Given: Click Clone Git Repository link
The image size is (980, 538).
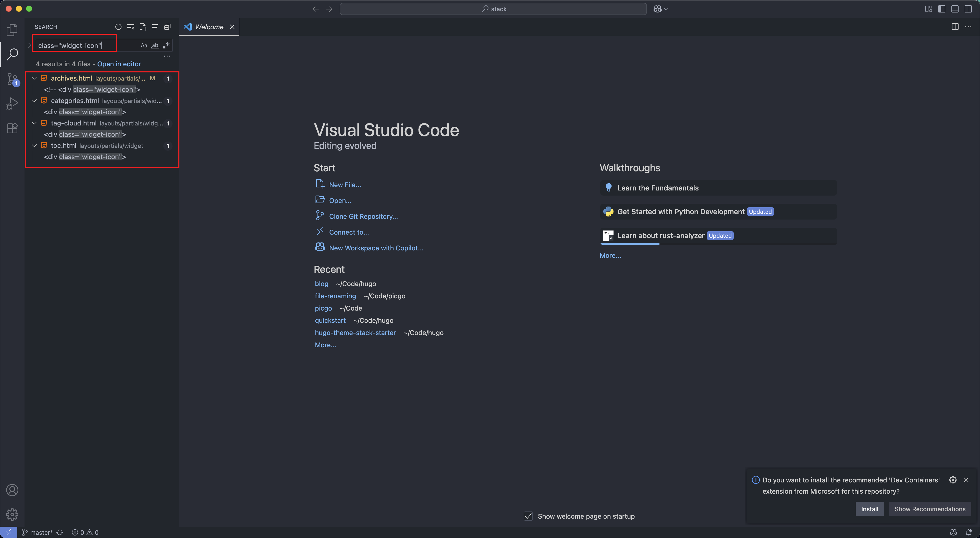Looking at the screenshot, I should [363, 216].
